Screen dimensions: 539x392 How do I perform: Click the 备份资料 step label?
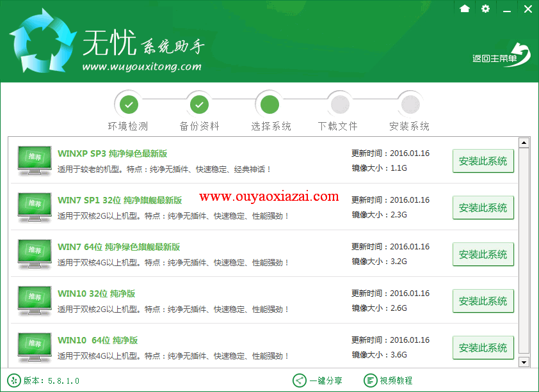pos(199,127)
